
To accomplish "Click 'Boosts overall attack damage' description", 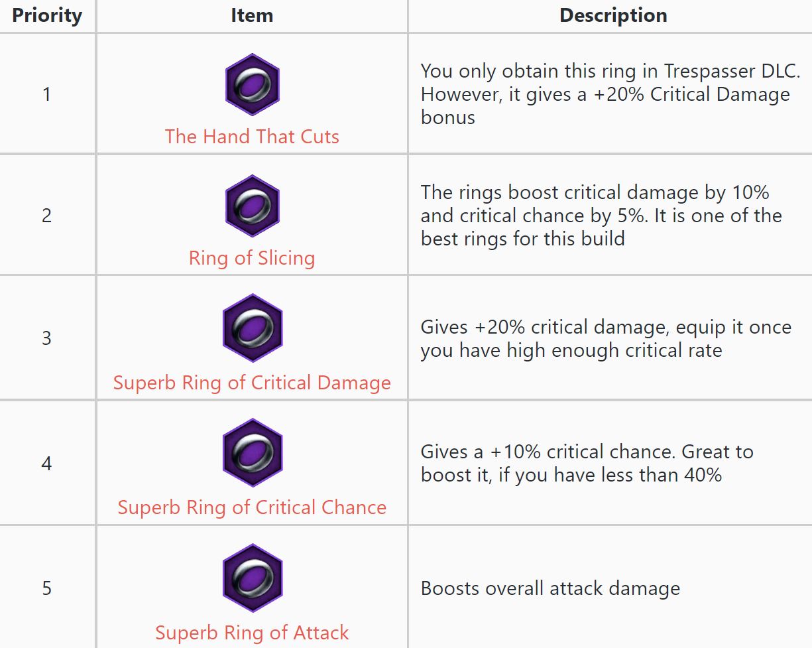I will point(550,588).
